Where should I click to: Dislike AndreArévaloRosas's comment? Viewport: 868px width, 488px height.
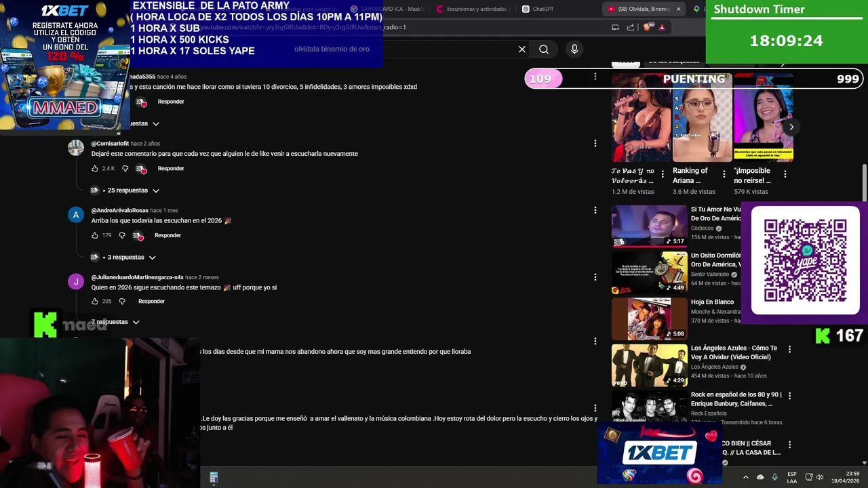click(x=122, y=236)
